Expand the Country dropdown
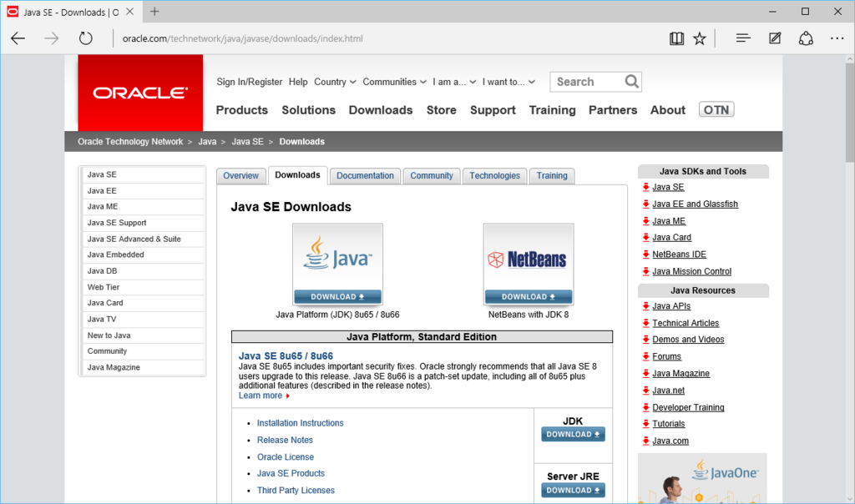 (x=335, y=82)
